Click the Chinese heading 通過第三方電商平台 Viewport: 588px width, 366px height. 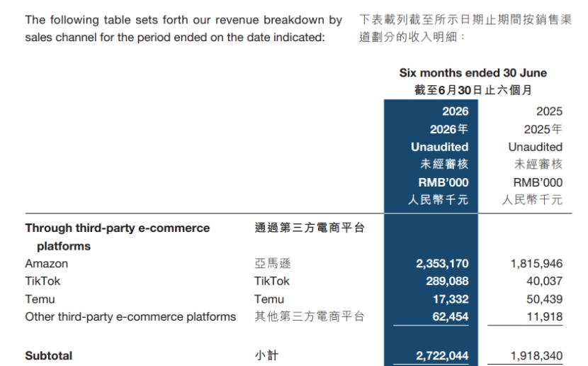click(x=310, y=228)
